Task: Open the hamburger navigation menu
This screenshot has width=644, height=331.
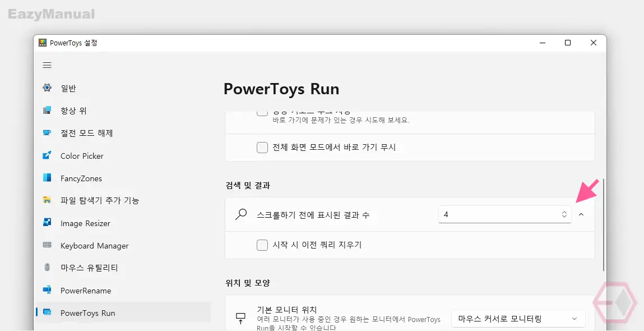Action: pos(47,65)
